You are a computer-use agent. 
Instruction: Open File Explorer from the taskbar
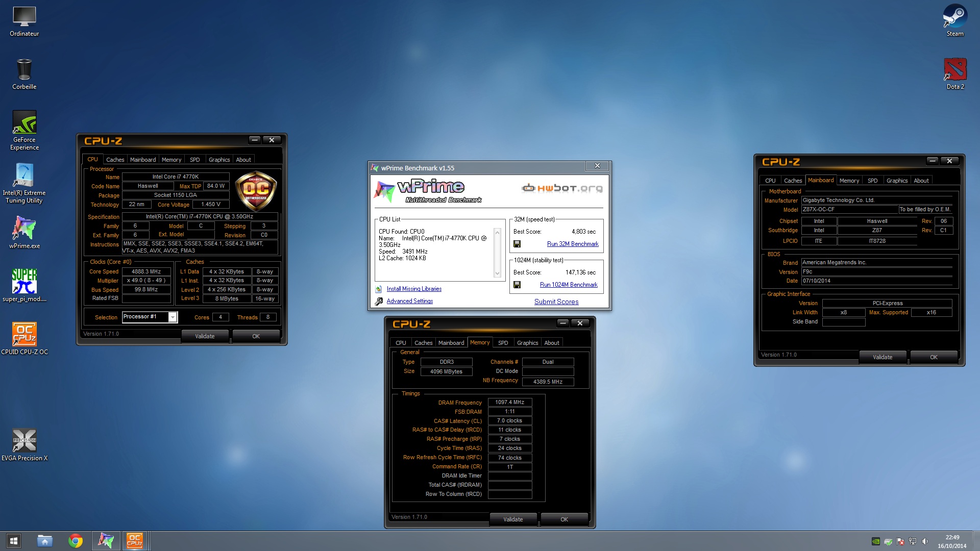[45, 541]
